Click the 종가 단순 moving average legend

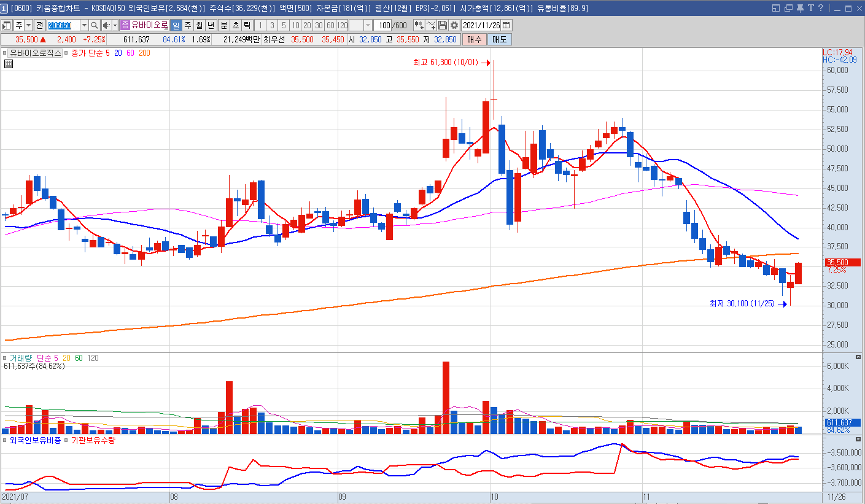[x=87, y=53]
